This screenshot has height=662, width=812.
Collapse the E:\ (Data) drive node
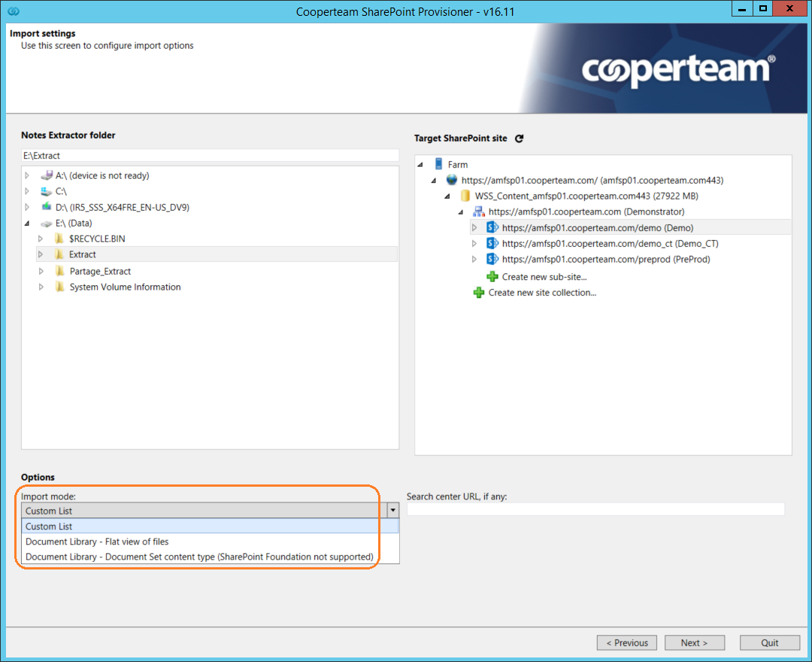(x=26, y=223)
